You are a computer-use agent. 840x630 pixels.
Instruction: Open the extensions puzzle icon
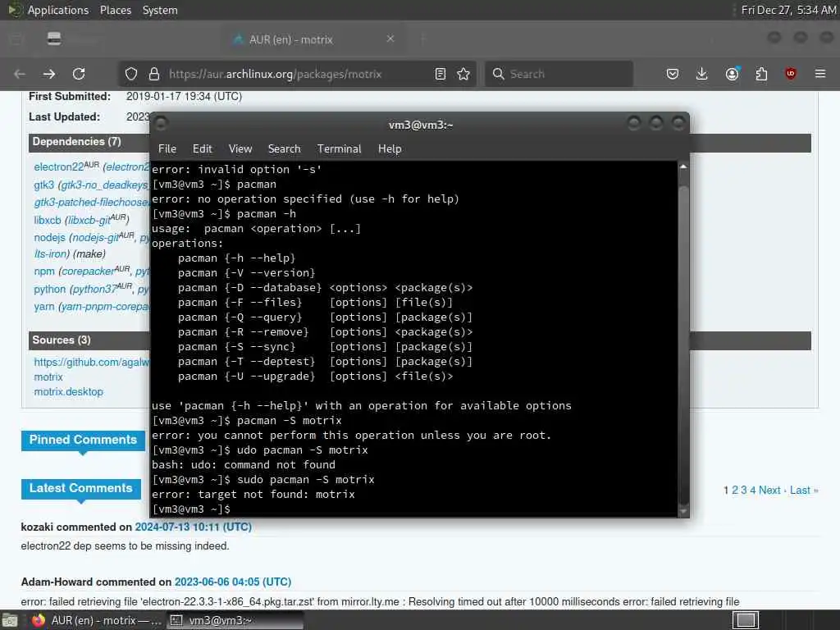(x=761, y=74)
